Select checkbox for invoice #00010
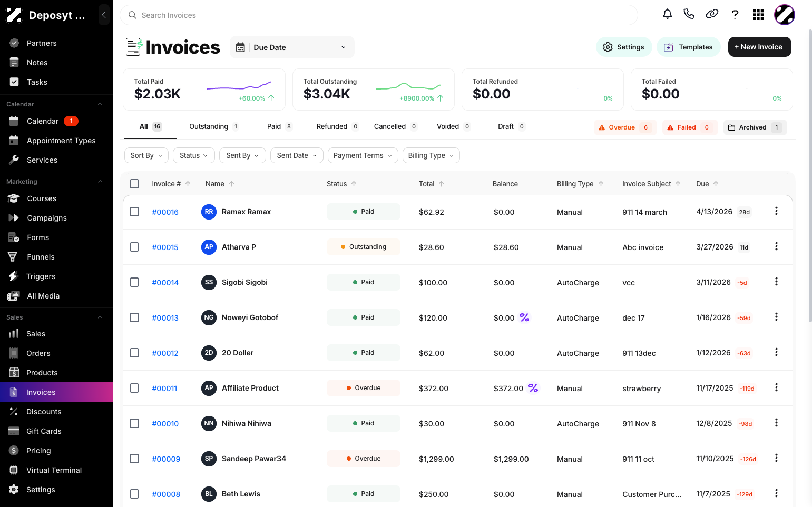The image size is (812, 507). [x=134, y=423]
